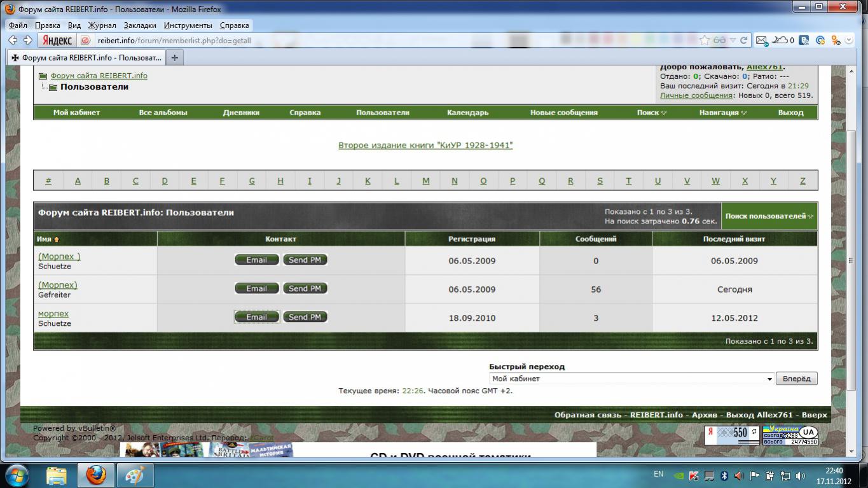Click the Mail.ru agent toolbar icon

820,40
